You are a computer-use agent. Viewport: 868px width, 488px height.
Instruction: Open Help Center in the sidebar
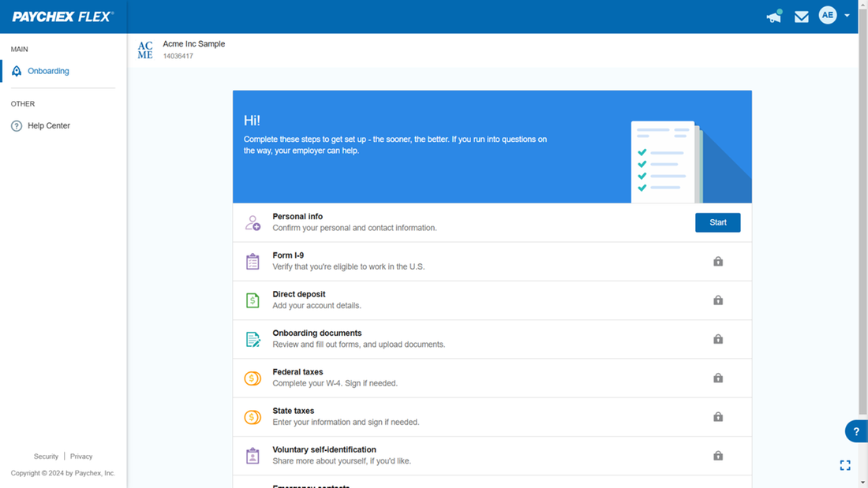click(x=48, y=125)
